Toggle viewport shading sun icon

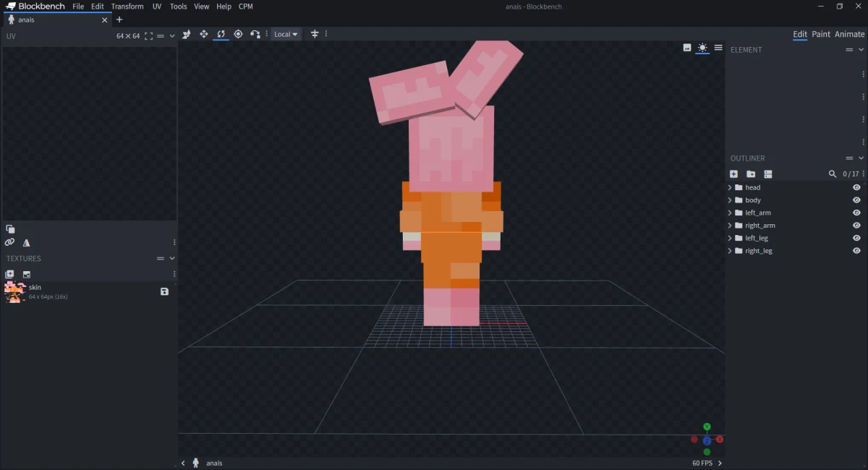pyautogui.click(x=702, y=48)
